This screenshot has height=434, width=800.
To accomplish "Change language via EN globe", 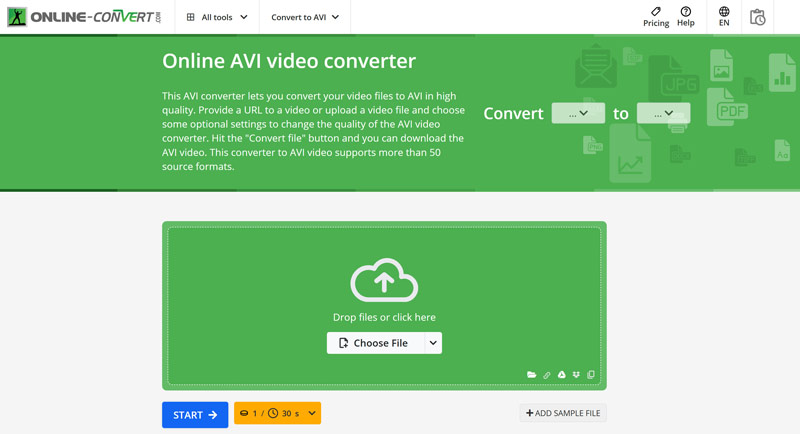I will tap(724, 17).
